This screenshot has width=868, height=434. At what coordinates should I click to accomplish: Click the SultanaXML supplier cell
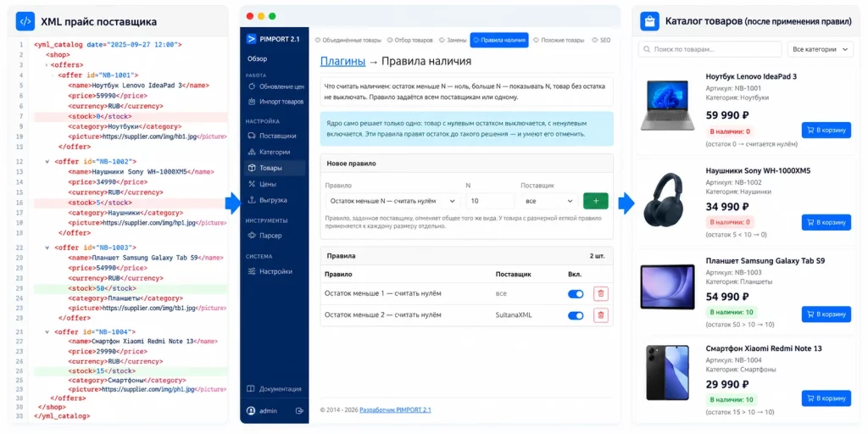point(514,315)
